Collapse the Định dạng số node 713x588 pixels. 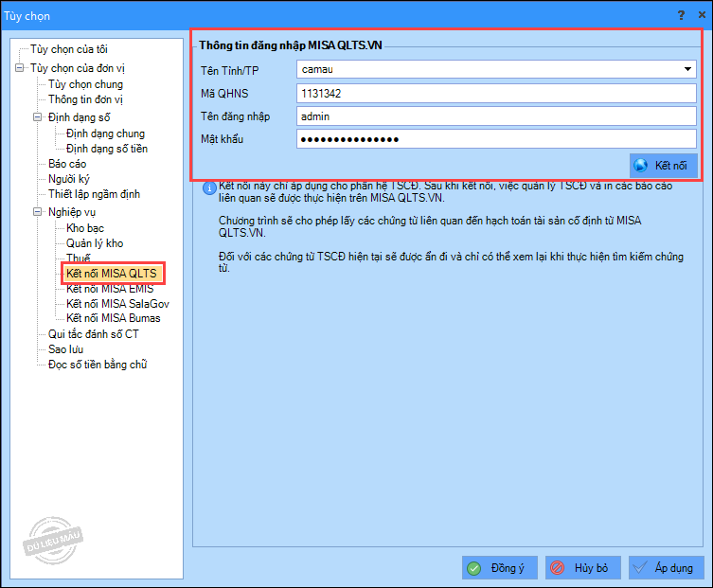37,116
